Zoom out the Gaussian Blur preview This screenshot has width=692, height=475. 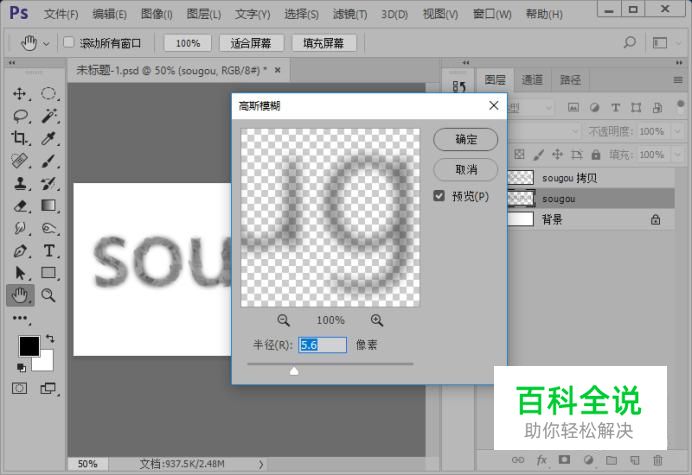pyautogui.click(x=283, y=320)
